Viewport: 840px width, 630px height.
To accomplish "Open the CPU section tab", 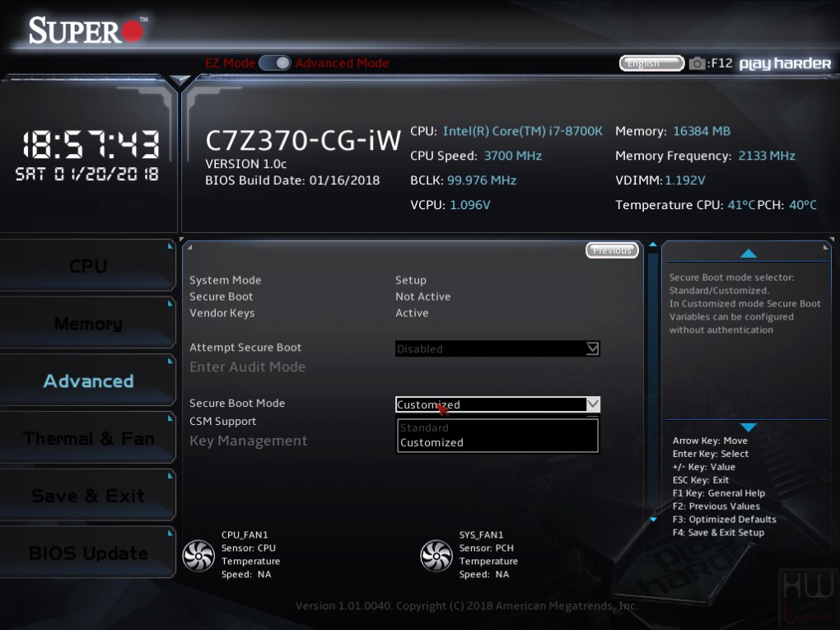I will point(88,266).
